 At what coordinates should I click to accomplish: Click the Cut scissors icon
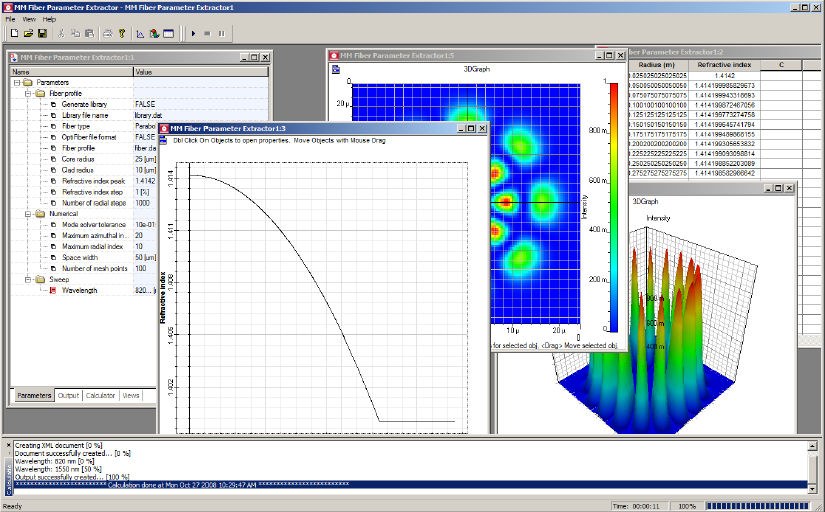click(61, 33)
